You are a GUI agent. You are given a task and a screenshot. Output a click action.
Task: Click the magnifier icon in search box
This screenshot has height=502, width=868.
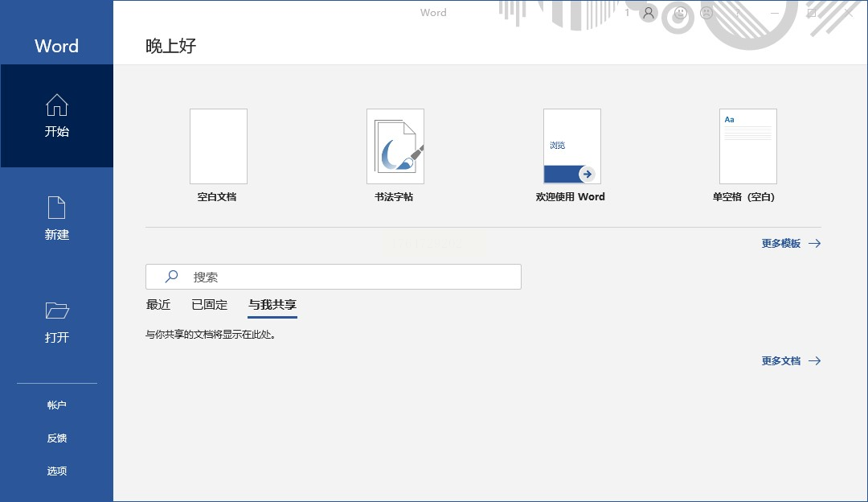pyautogui.click(x=172, y=276)
